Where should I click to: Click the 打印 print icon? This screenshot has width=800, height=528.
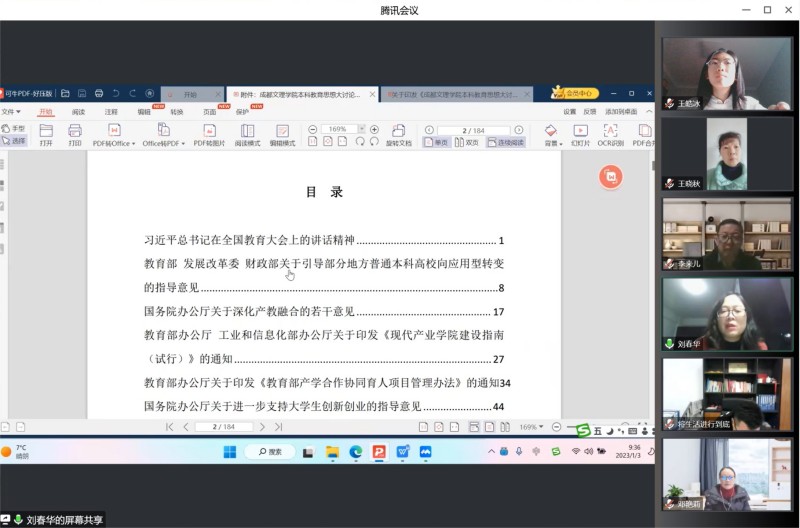(x=75, y=131)
